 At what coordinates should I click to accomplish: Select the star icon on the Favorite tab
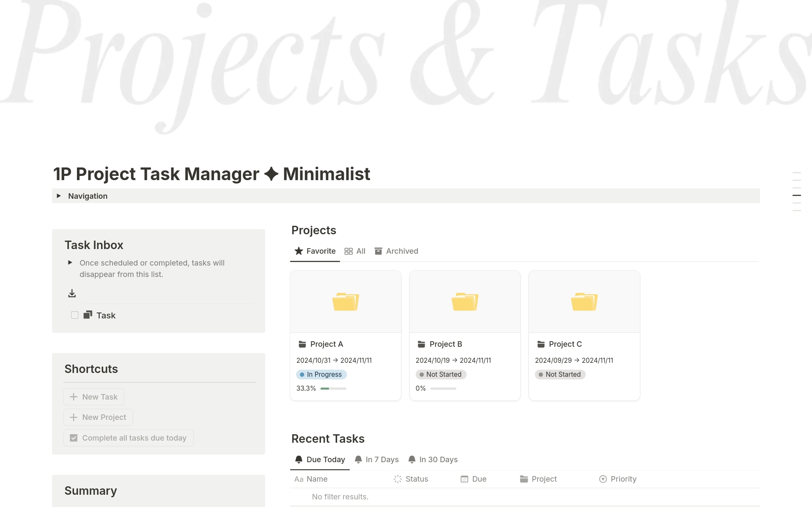click(x=298, y=251)
